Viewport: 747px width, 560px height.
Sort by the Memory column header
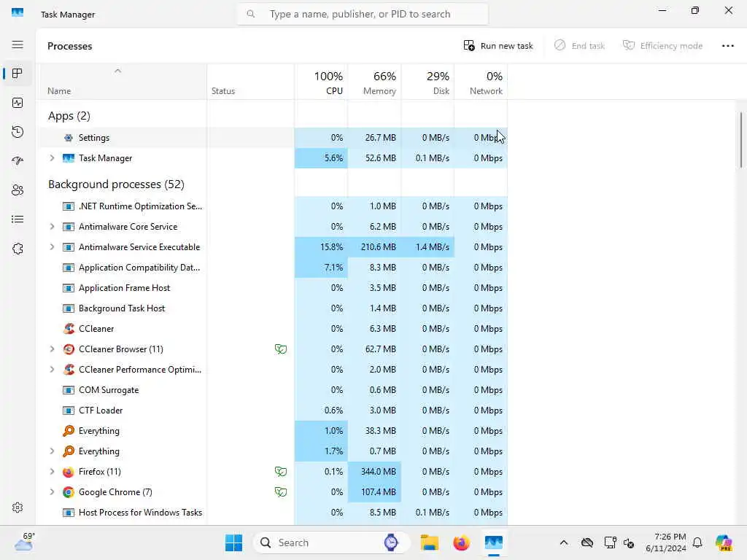click(374, 82)
